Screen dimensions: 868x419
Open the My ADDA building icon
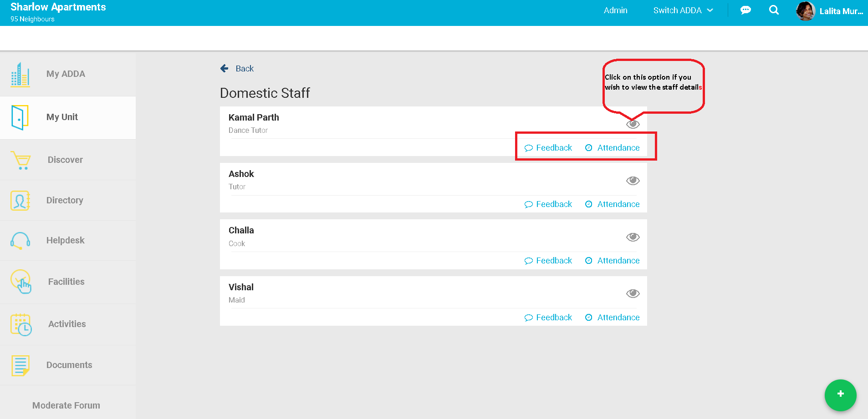pos(20,75)
